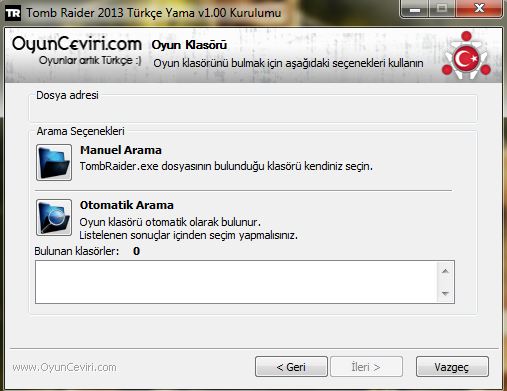Click the Otomatik Arama search folder icon
507x391 pixels.
click(54, 217)
